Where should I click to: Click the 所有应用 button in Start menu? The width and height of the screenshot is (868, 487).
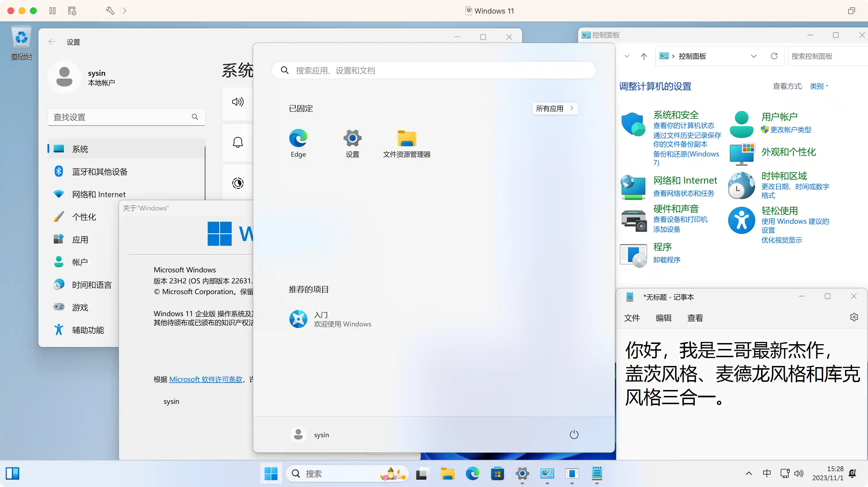555,109
